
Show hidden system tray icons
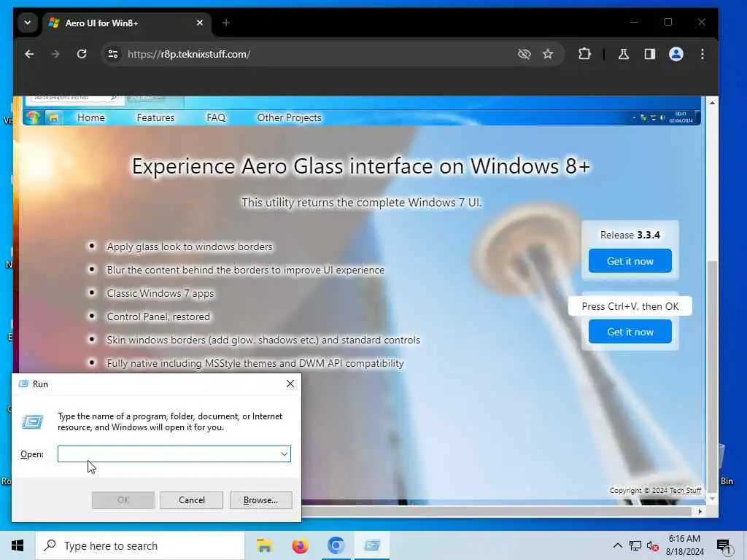point(617,545)
